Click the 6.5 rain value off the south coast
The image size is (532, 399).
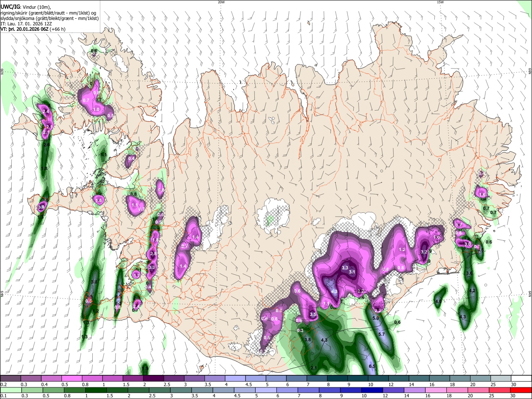pyautogui.click(x=372, y=366)
